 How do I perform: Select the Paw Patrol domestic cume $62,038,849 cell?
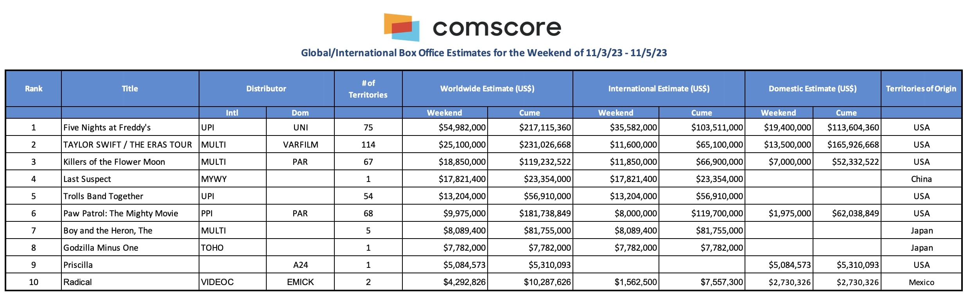click(847, 213)
